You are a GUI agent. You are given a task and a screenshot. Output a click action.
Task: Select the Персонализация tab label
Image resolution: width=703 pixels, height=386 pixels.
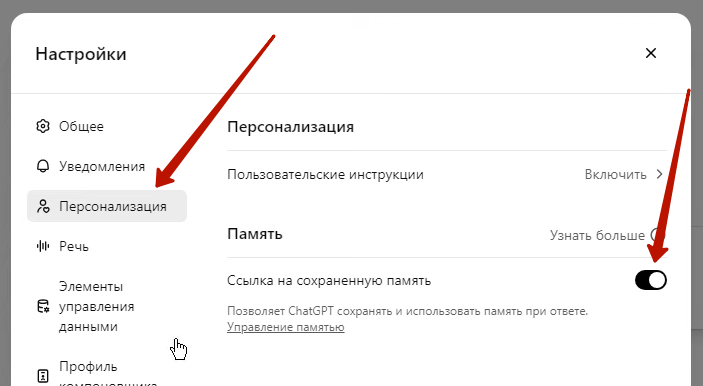click(113, 207)
